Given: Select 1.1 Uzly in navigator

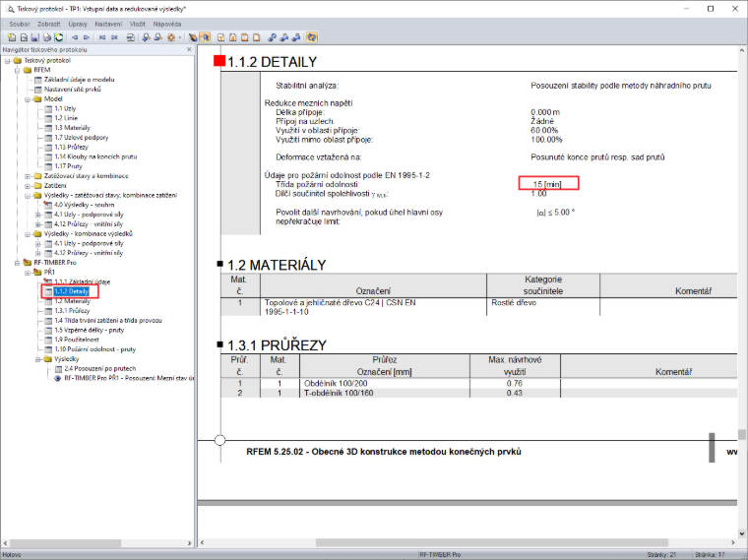Looking at the screenshot, I should pos(65,109).
